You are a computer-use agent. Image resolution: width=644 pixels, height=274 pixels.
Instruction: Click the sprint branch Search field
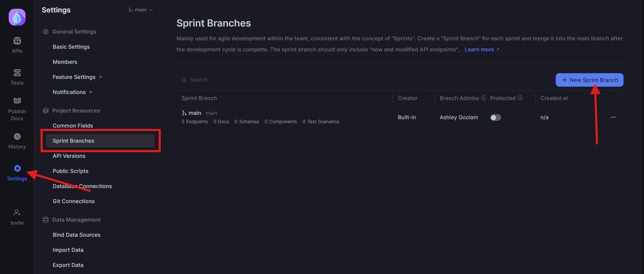(x=268, y=80)
